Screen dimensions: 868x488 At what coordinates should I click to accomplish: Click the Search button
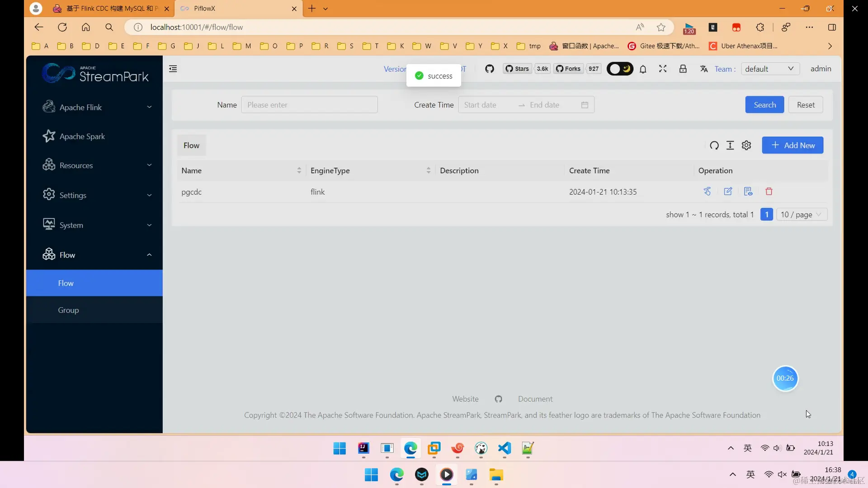(764, 105)
